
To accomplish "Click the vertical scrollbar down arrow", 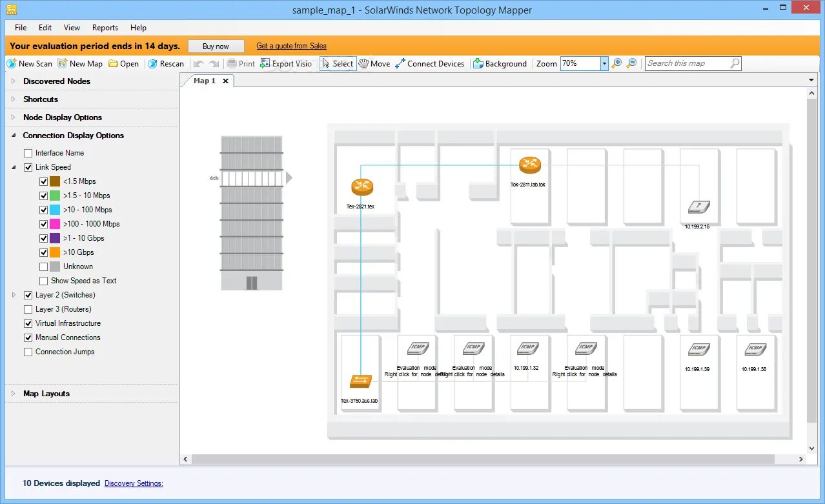I will coord(811,449).
